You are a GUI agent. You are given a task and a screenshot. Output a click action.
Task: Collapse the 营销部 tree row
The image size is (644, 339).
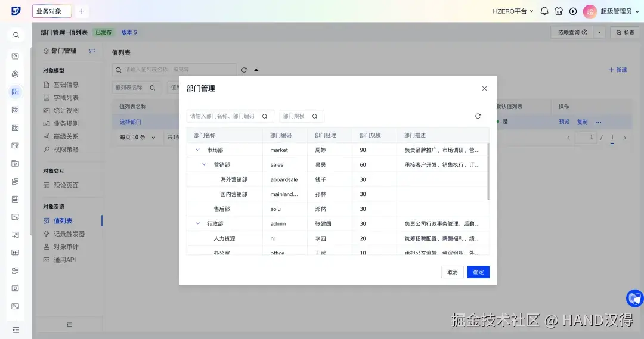[204, 164]
